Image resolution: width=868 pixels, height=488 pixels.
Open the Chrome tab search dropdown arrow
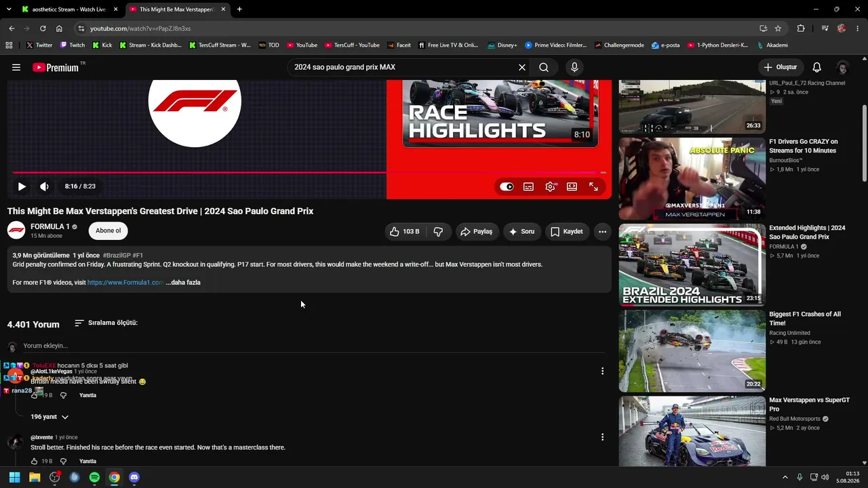click(9, 9)
